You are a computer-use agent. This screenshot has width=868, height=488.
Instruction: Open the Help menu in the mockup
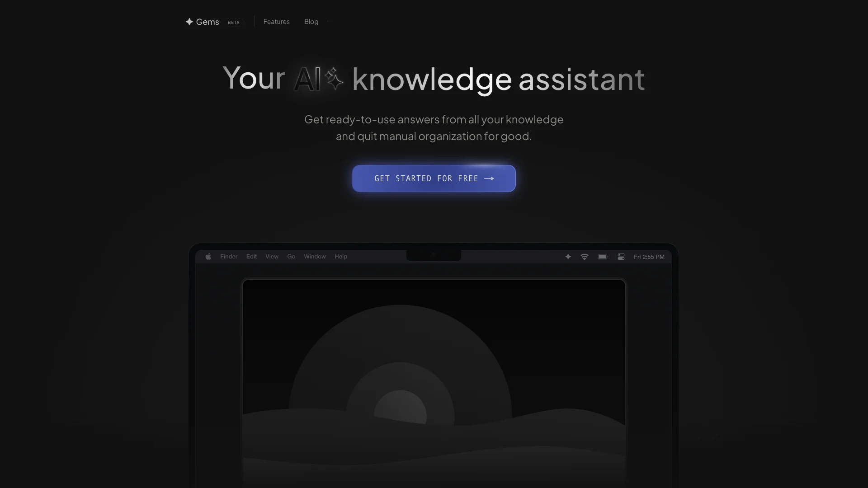click(341, 257)
